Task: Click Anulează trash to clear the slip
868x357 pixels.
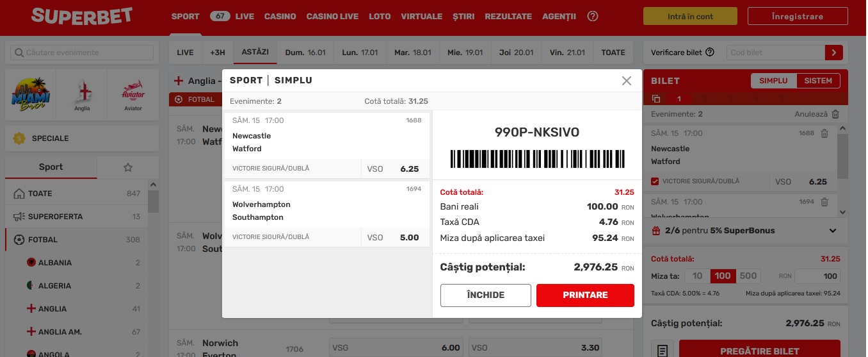Action: pyautogui.click(x=835, y=114)
